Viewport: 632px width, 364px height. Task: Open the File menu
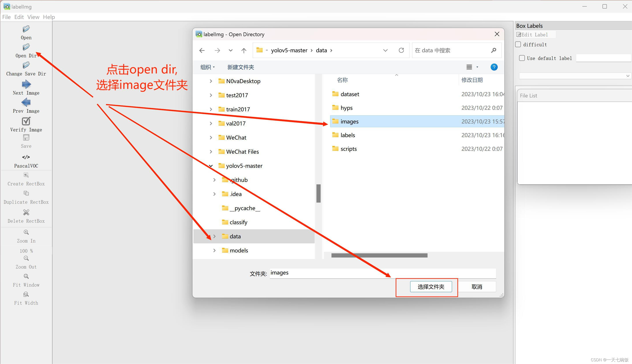6,17
